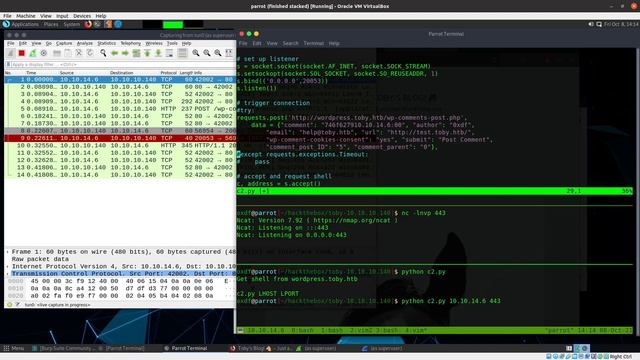Stop the running Wireshark capture
Viewport: 640px width, 360px height.
pos(22,53)
